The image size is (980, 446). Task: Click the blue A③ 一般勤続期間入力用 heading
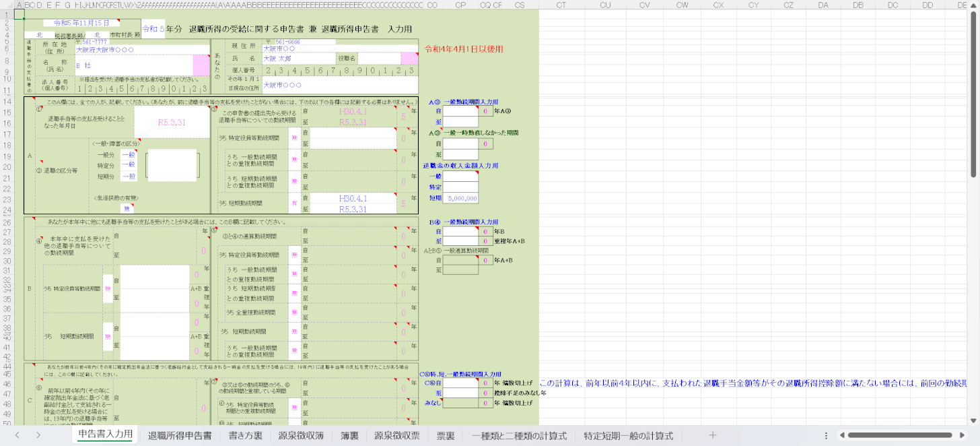point(463,102)
